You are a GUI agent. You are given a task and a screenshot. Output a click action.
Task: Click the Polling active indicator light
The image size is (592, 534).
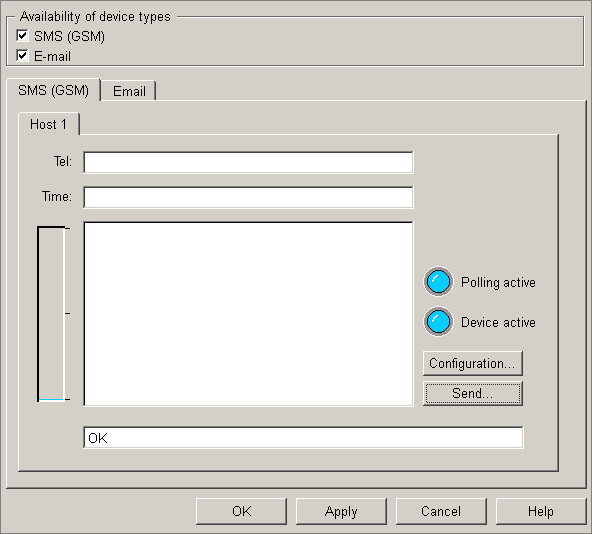pos(438,282)
